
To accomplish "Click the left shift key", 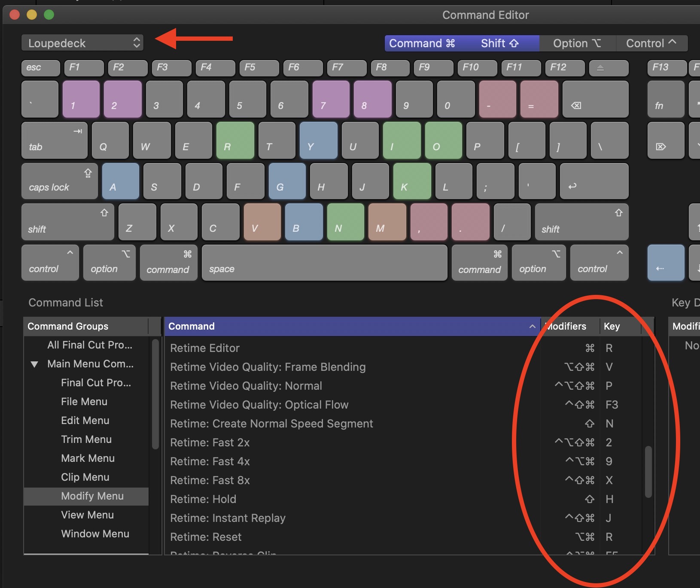I will 67,222.
